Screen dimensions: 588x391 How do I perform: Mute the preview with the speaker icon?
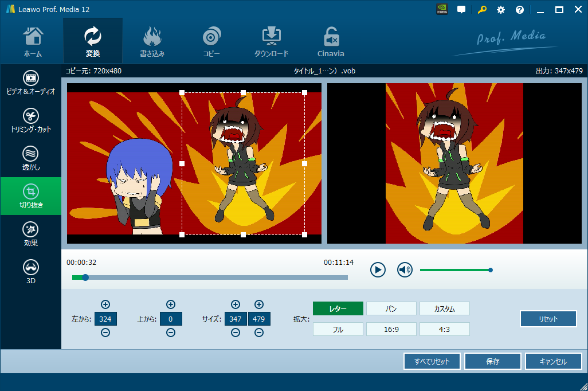tap(405, 269)
